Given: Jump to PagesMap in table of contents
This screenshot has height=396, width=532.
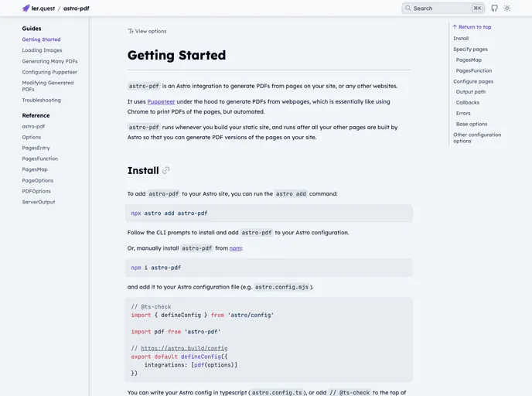Looking at the screenshot, I should [469, 60].
